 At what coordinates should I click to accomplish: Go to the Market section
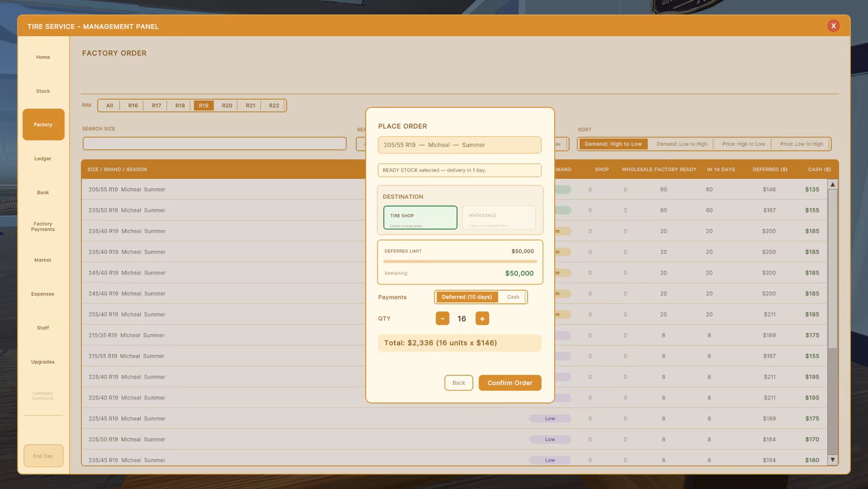[x=43, y=260]
